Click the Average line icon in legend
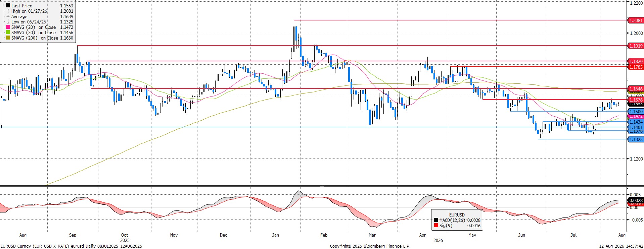This screenshot has width=644, height=249. (x=8, y=16)
